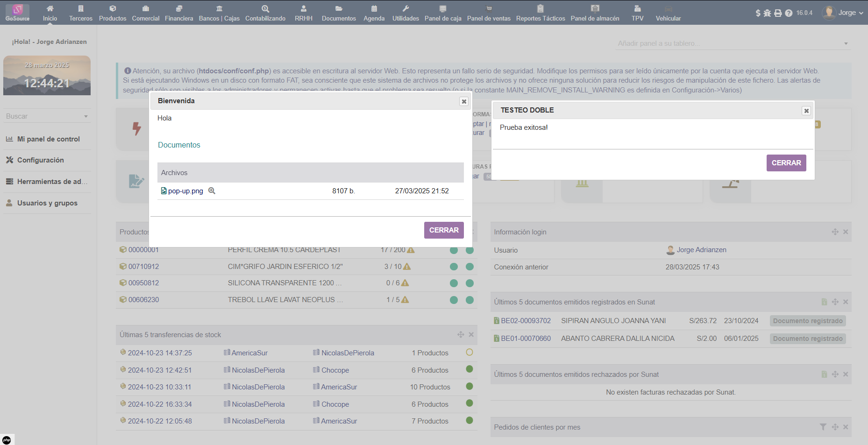Click the dollar sign icon in top bar

758,13
